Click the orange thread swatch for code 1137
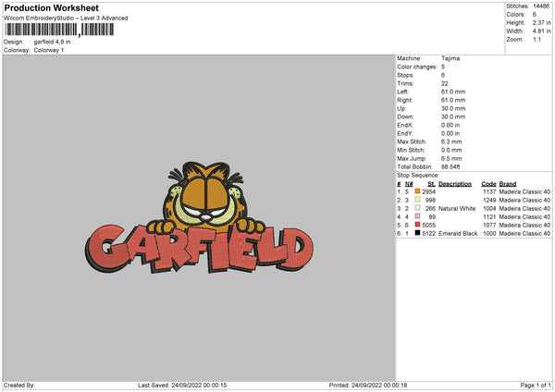Image resolution: width=555 pixels, height=392 pixels. coord(417,191)
